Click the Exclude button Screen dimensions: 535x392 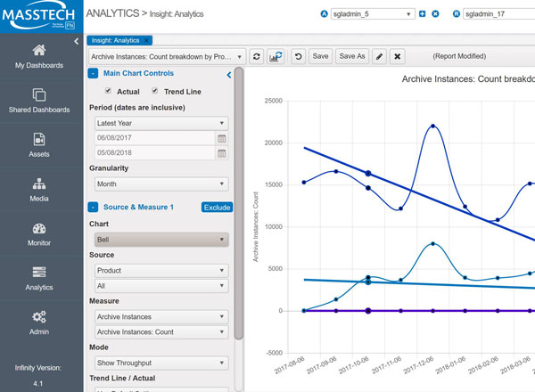(x=217, y=208)
